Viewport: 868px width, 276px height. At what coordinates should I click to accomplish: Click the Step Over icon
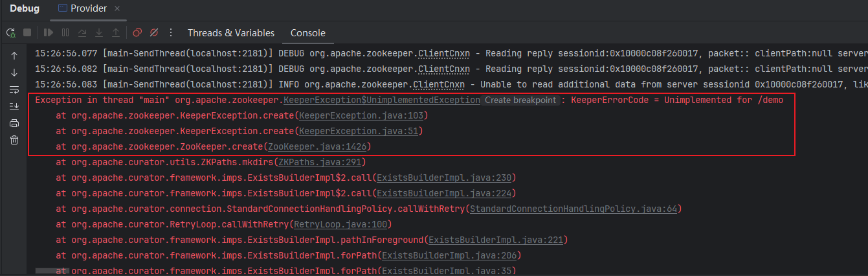click(x=82, y=32)
